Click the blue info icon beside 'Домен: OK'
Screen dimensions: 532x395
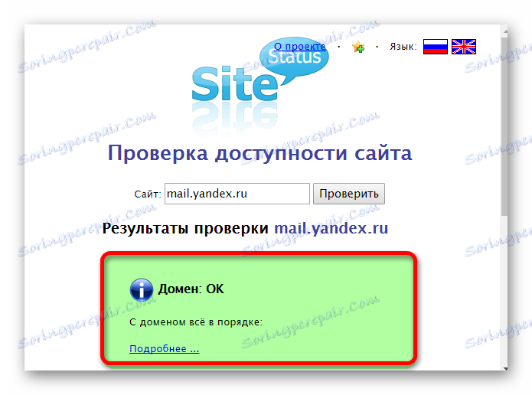coord(142,290)
